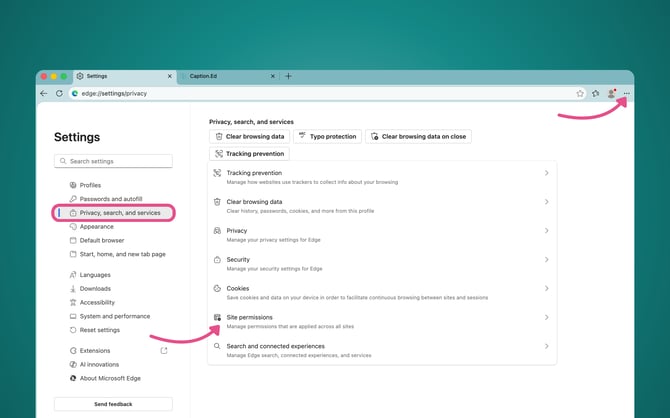Open the Favorites collection toolbar icon
670x418 pixels.
[596, 93]
